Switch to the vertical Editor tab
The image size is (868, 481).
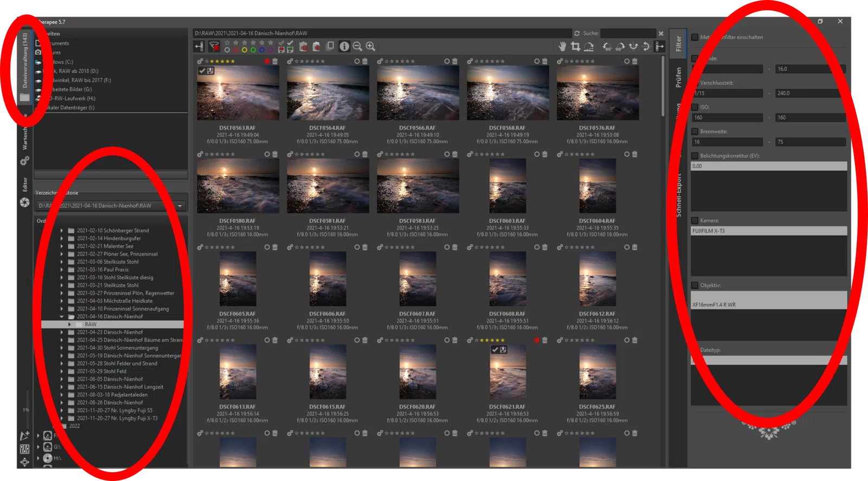point(24,185)
